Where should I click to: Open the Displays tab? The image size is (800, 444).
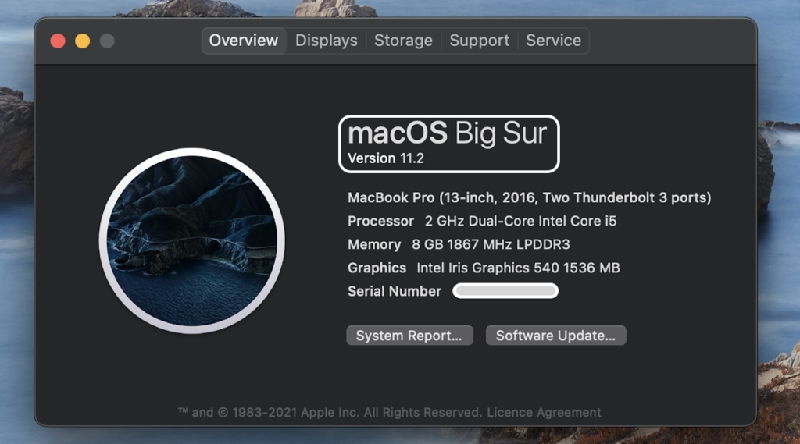tap(326, 41)
